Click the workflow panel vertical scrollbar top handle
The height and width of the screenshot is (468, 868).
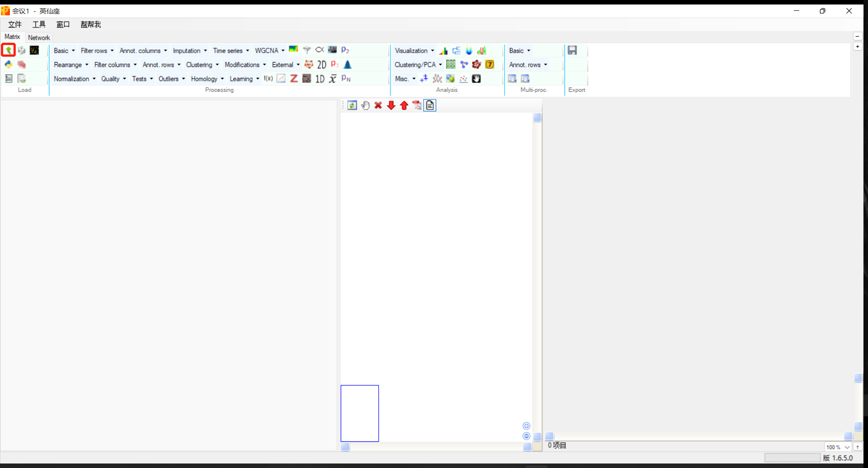pos(537,118)
